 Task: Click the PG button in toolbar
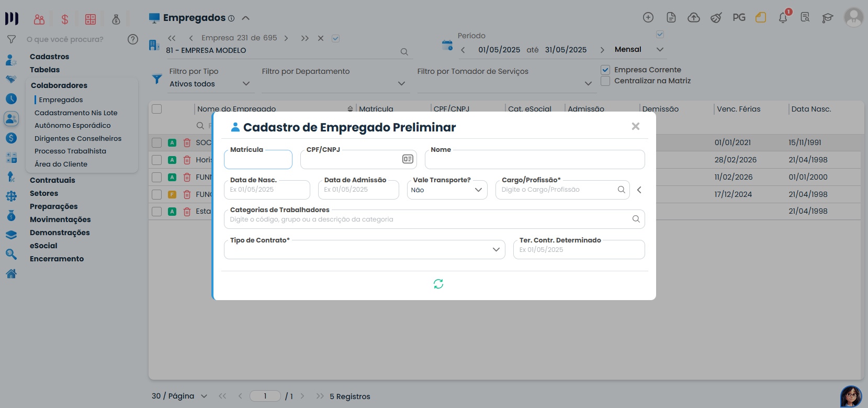click(739, 18)
